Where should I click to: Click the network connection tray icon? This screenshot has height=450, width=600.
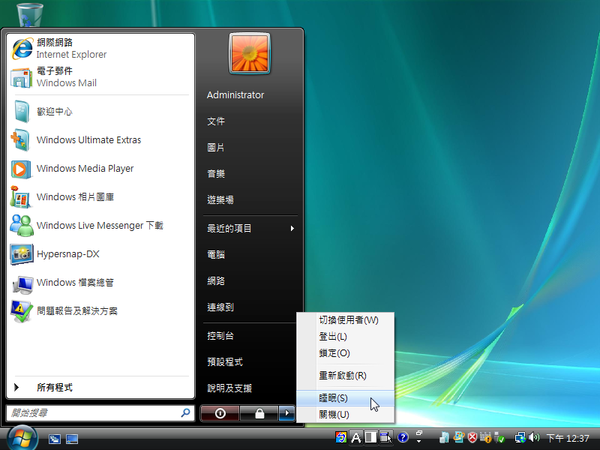[520, 437]
